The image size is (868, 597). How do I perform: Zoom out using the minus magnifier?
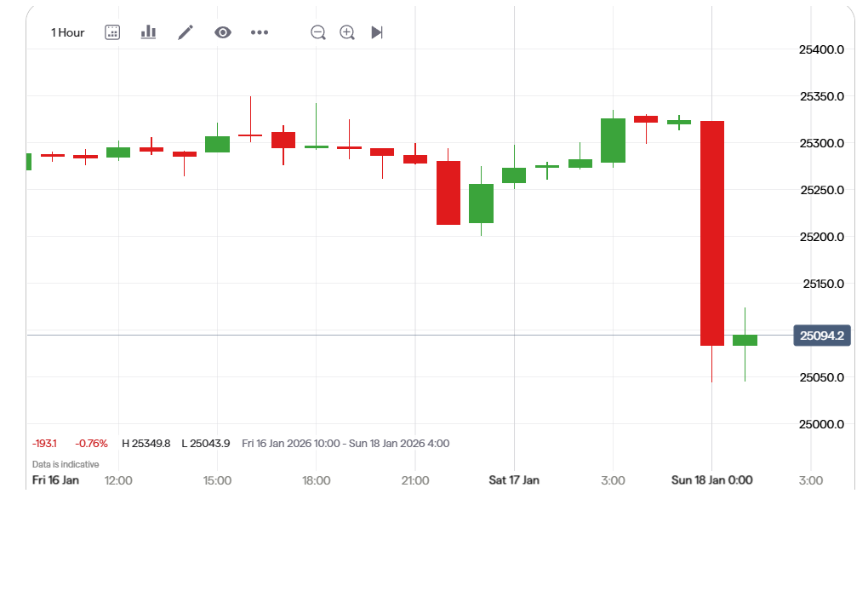coord(318,32)
